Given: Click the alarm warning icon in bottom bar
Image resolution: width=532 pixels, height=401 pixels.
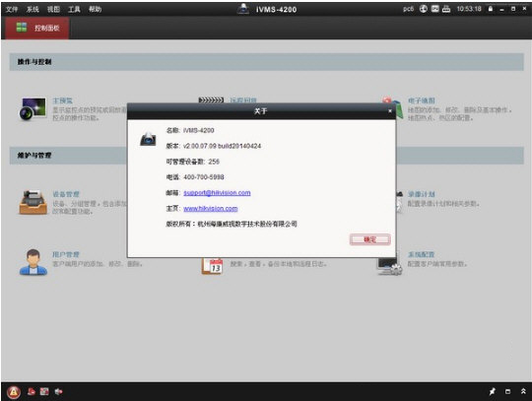Looking at the screenshot, I should (x=14, y=392).
